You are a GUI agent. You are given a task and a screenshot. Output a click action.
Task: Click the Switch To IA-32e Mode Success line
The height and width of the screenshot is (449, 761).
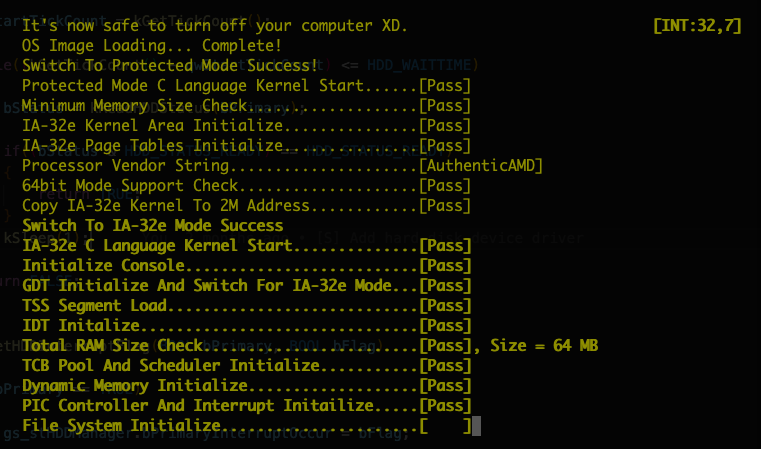click(153, 225)
